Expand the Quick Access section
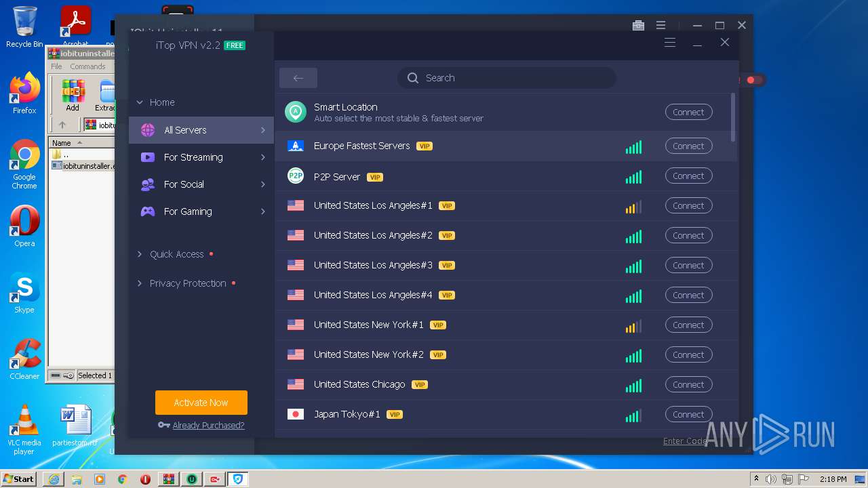Viewport: 868px width, 488px height. click(175, 254)
